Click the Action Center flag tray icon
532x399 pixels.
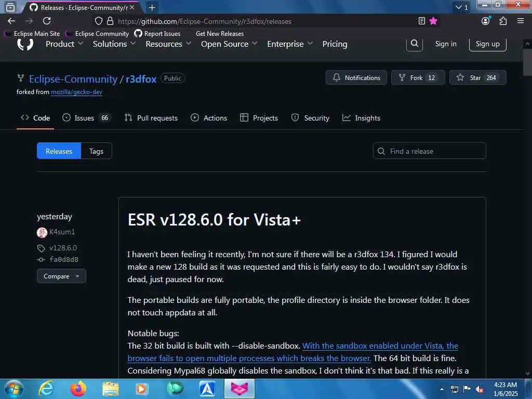[467, 389]
